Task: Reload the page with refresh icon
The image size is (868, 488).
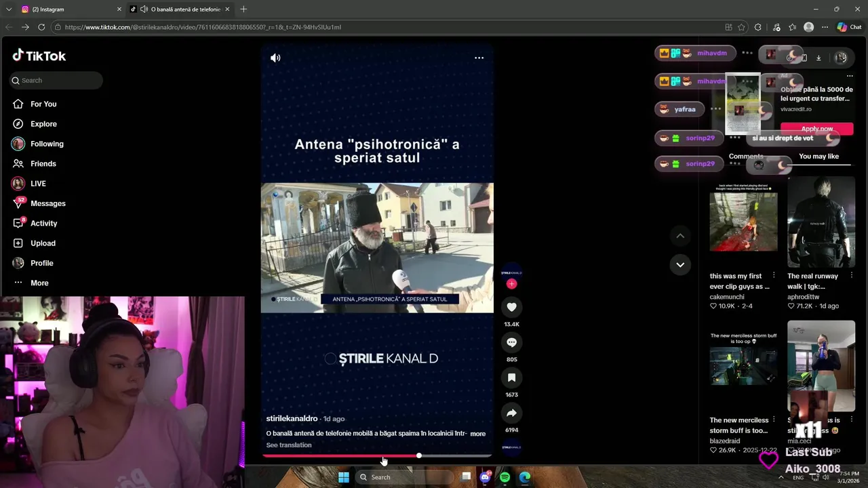Action: (x=41, y=27)
